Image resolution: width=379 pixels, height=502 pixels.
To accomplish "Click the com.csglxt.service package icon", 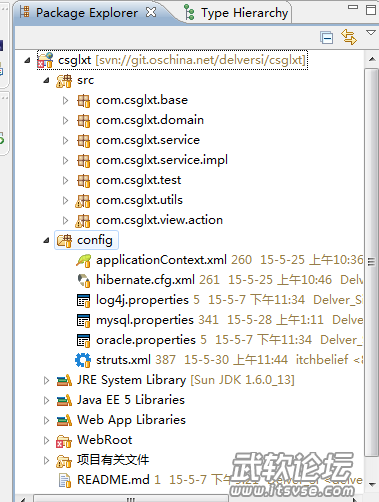I will point(83,141).
